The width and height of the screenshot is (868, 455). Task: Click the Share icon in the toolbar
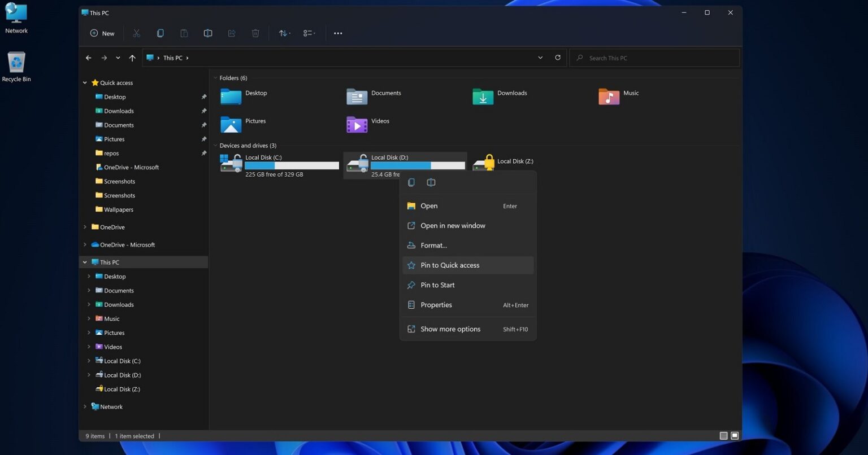(232, 33)
